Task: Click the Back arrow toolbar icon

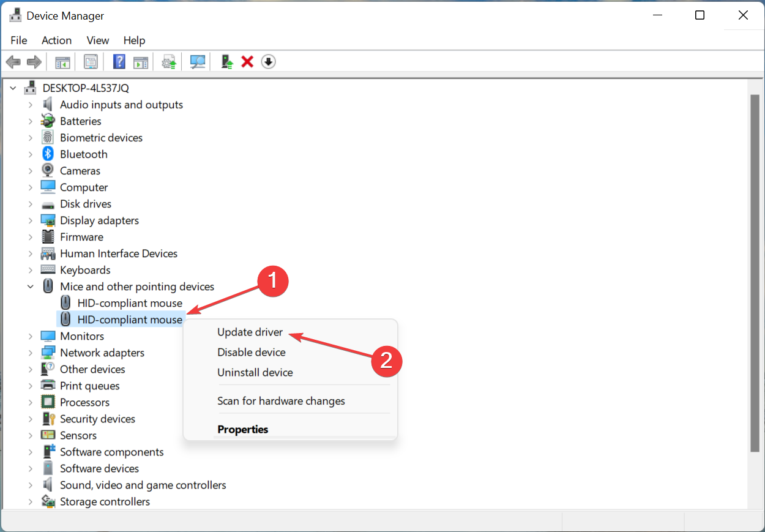Action: click(13, 62)
